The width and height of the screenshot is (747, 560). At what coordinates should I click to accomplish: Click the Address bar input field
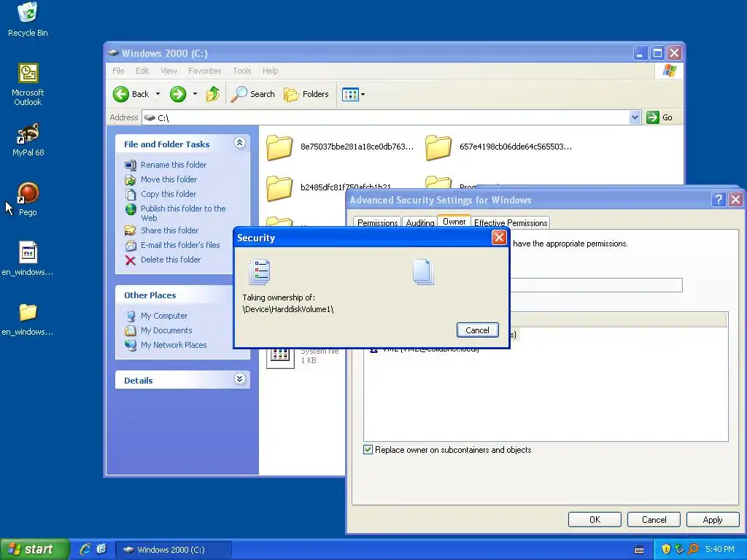391,117
